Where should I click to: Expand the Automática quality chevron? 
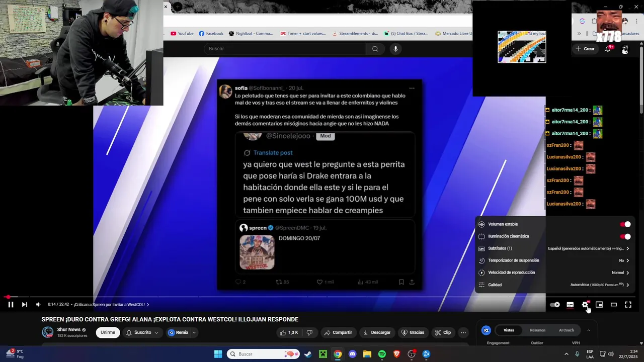[627, 285]
